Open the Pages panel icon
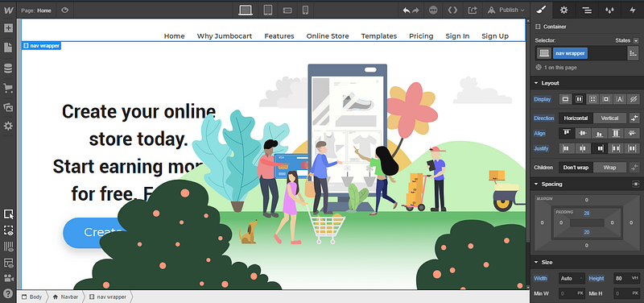Image resolution: width=644 pixels, height=303 pixels. coord(8,48)
